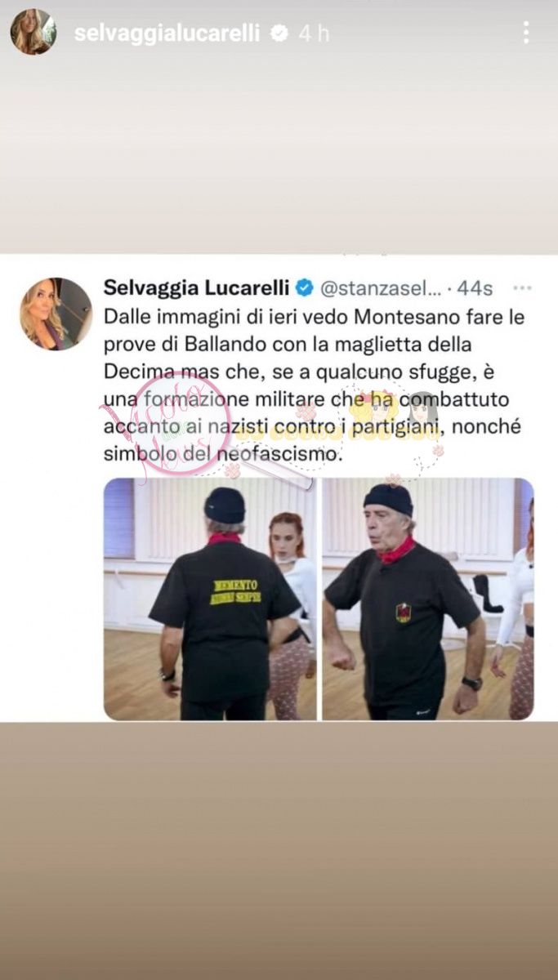This screenshot has width=558, height=980.
Task: Open the tweet's more-options ellipsis
Action: pos(521,287)
